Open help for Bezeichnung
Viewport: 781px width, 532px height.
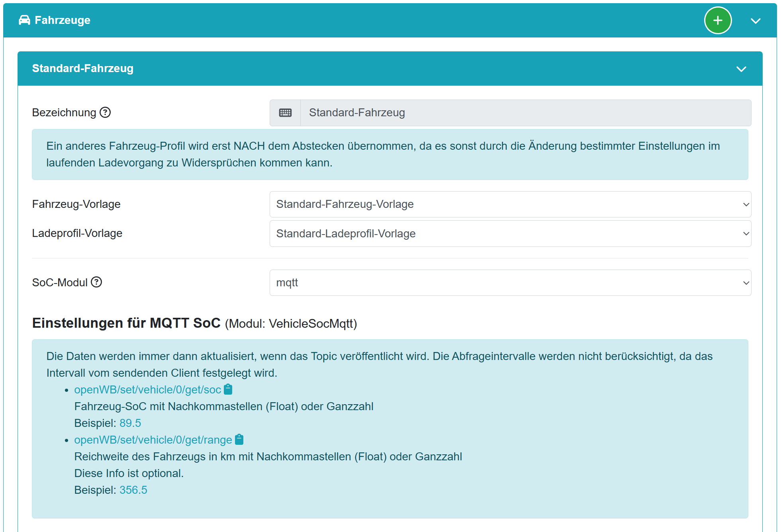pyautogui.click(x=105, y=112)
